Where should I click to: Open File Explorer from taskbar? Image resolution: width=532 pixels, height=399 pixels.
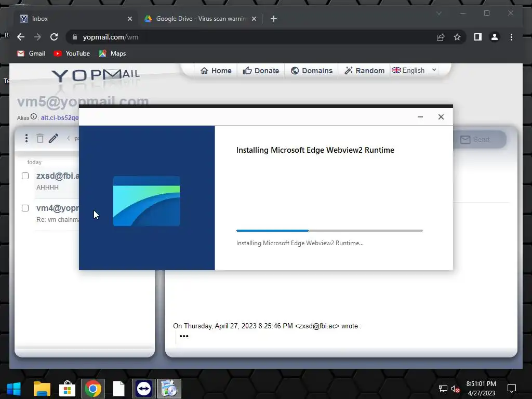tap(42, 389)
